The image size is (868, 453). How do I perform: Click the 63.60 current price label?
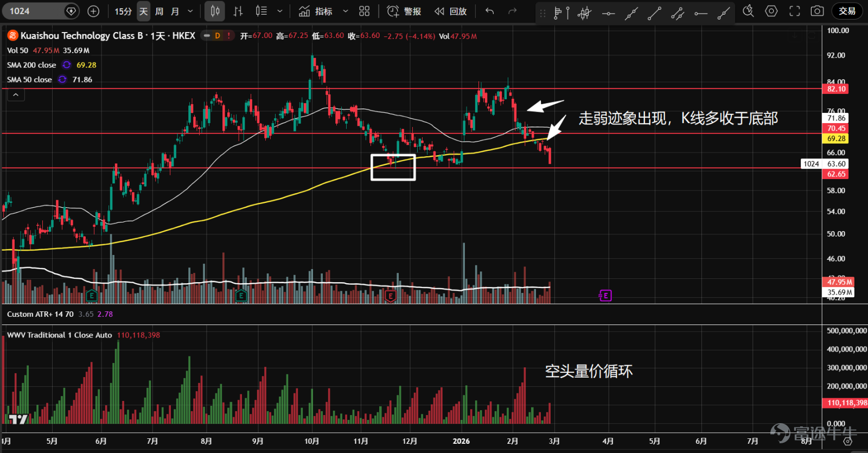pos(836,164)
